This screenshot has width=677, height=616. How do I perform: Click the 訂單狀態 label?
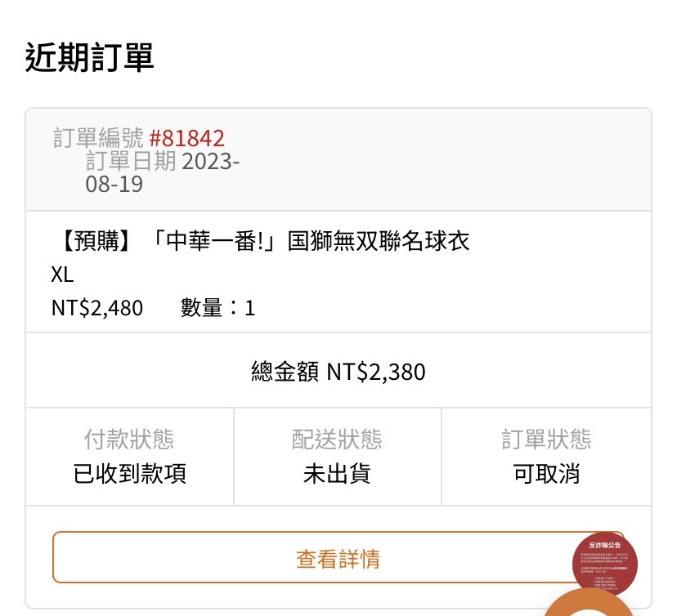tap(546, 440)
